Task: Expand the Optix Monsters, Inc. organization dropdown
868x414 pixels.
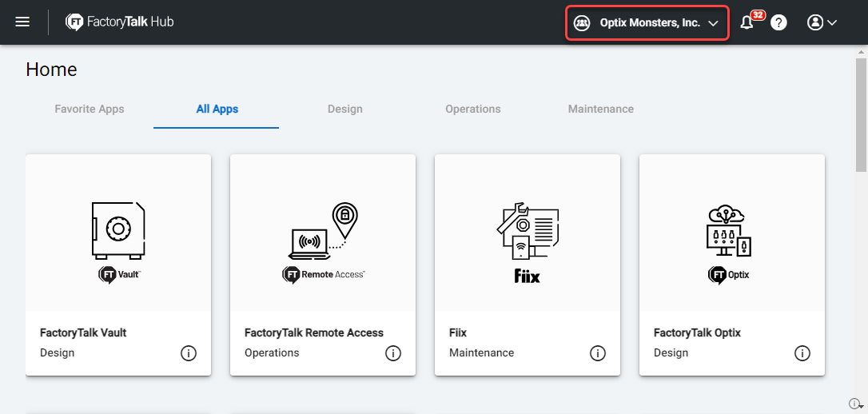Action: click(x=647, y=23)
